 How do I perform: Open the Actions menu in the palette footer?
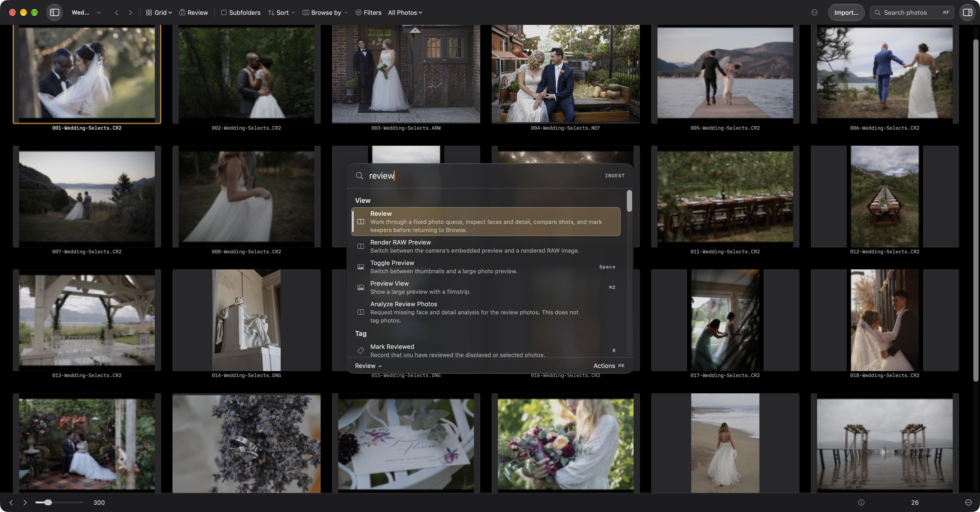pyautogui.click(x=609, y=366)
